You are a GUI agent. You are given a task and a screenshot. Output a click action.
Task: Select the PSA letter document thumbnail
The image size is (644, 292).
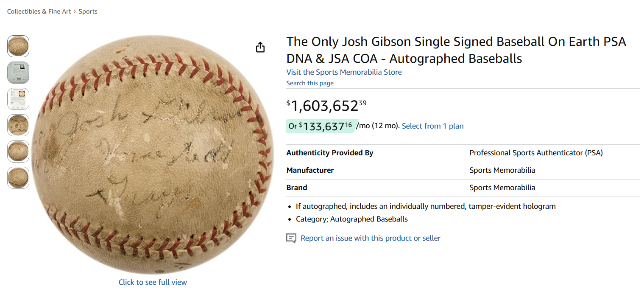point(18,98)
